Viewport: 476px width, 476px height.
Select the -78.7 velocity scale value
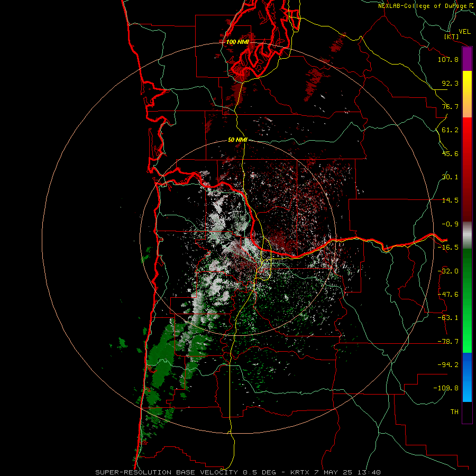448,342
